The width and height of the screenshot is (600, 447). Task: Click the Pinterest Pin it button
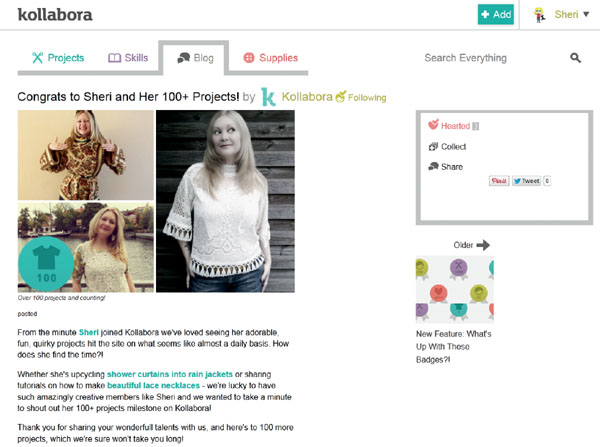click(498, 181)
